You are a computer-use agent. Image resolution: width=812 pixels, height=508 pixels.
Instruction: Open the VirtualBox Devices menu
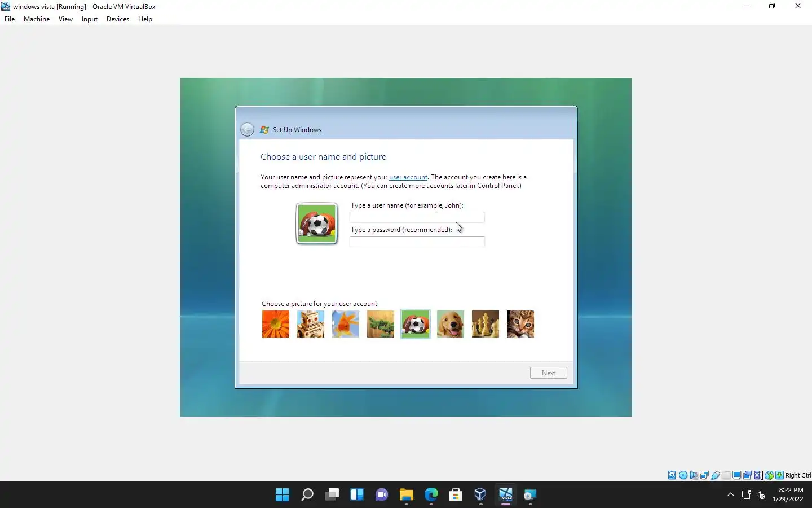(118, 19)
